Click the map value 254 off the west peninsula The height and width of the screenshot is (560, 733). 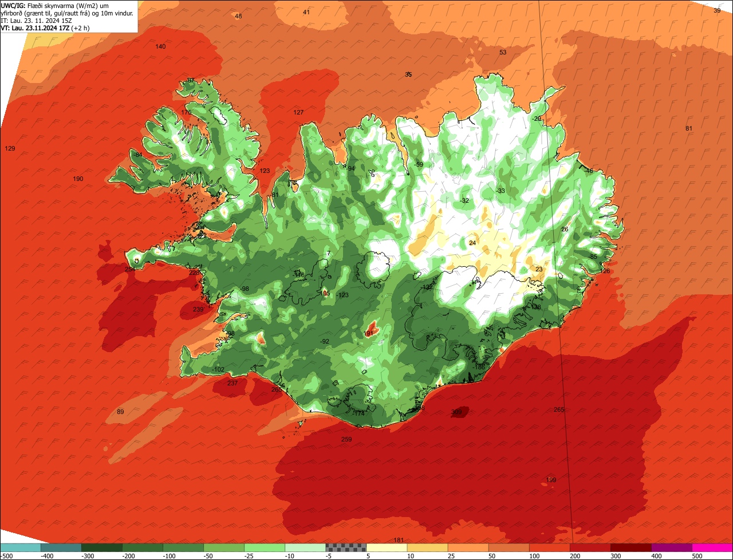coord(130,269)
